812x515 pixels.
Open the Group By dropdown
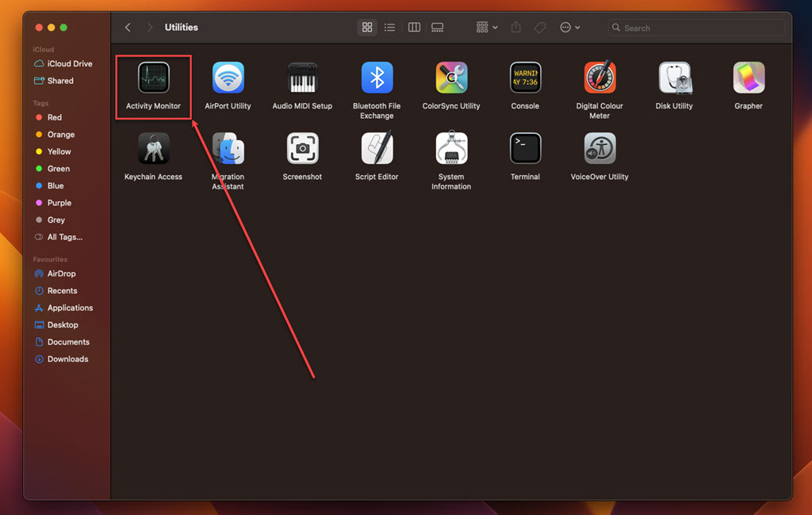click(487, 28)
